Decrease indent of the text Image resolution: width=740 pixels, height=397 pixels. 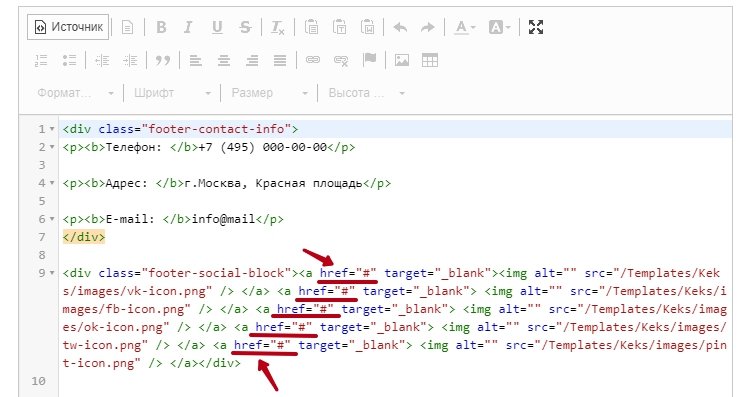[102, 60]
